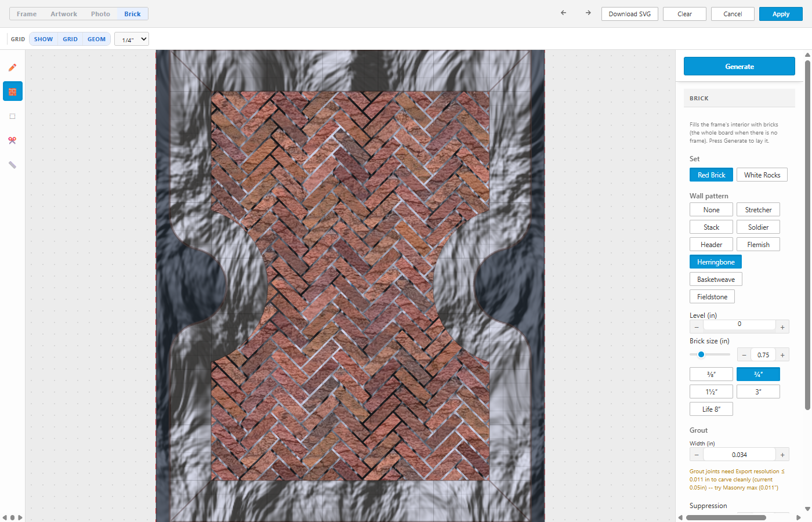
Task: Toggle the GEOM snap option
Action: pyautogui.click(x=96, y=39)
